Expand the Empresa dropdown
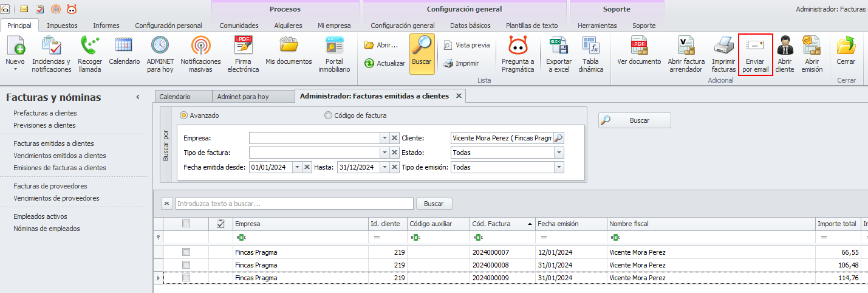The width and height of the screenshot is (868, 293). coord(384,138)
